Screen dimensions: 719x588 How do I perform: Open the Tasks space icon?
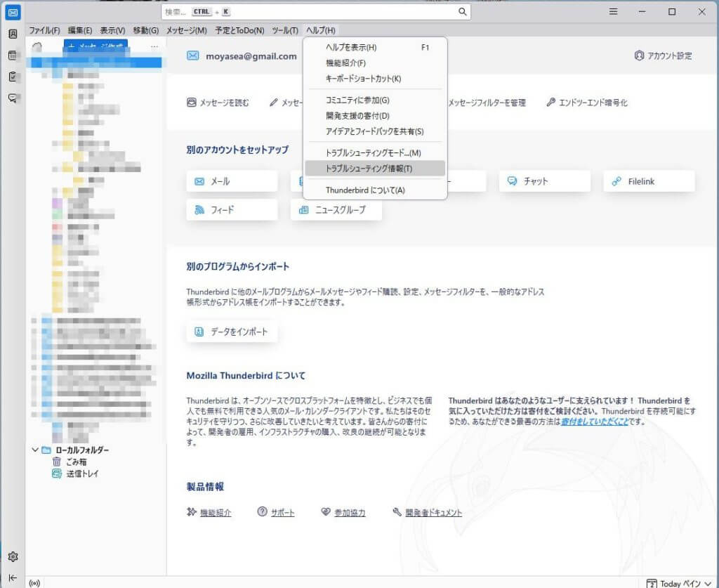(13, 77)
